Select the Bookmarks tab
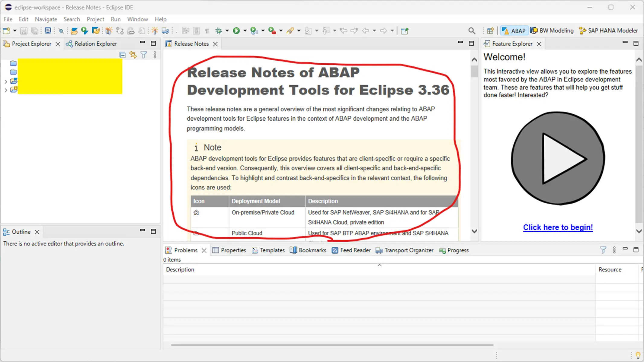 pos(308,250)
